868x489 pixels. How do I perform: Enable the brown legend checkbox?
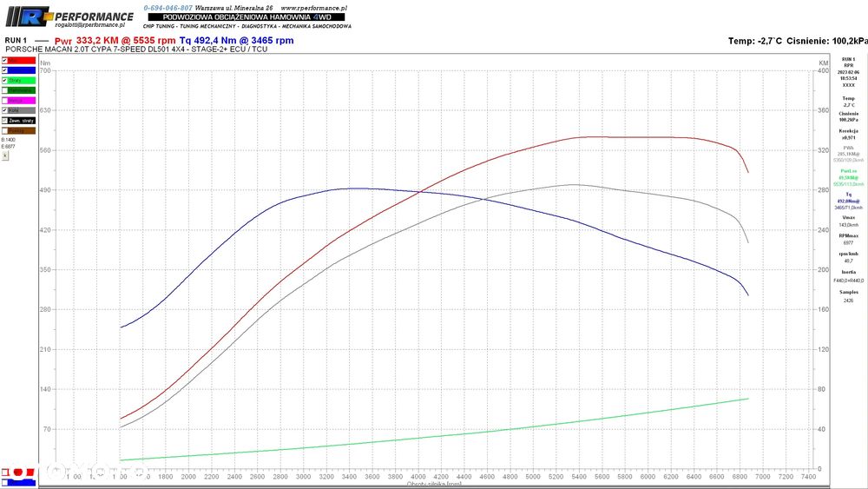(4, 130)
